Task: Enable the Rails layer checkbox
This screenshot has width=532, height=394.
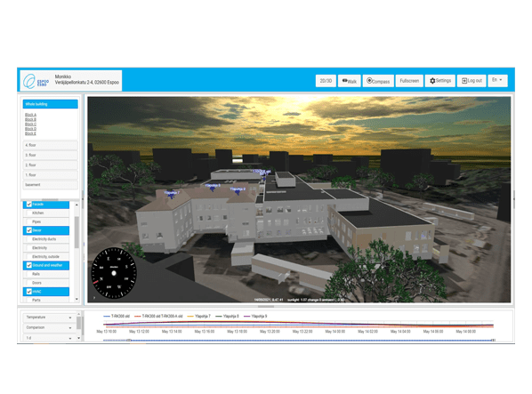Action: [28, 274]
